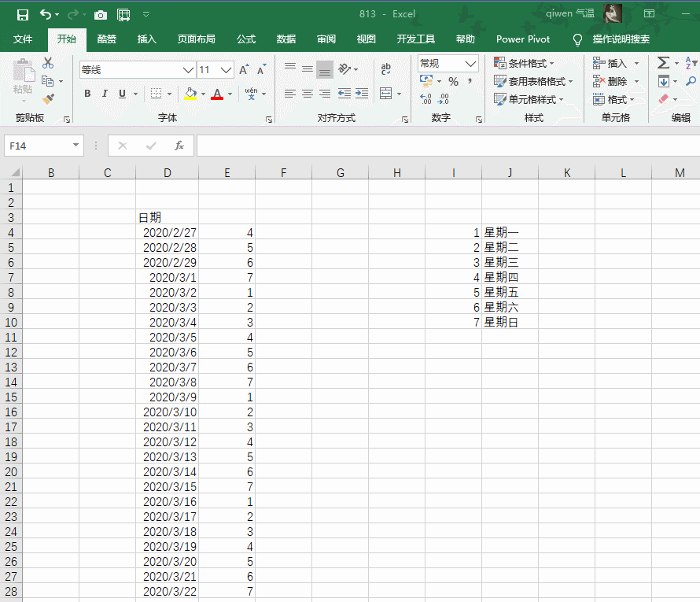Viewport: 700px width, 602px height.
Task: Apply accounting number format
Action: coord(426,81)
